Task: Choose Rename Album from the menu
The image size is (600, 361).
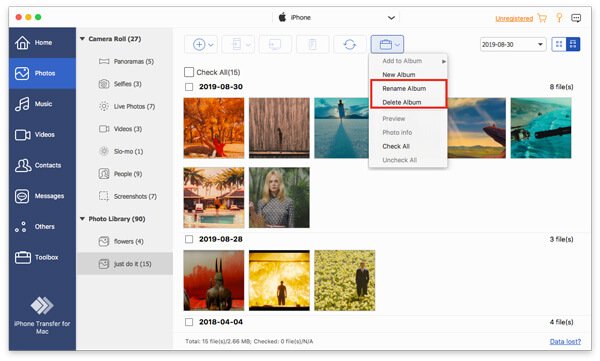Action: pyautogui.click(x=404, y=88)
